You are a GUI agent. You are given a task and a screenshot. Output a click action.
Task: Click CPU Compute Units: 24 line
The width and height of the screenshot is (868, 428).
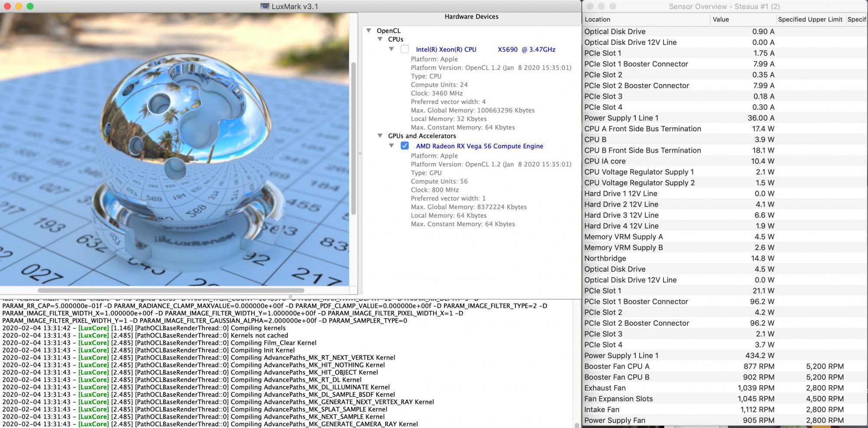[x=439, y=85]
